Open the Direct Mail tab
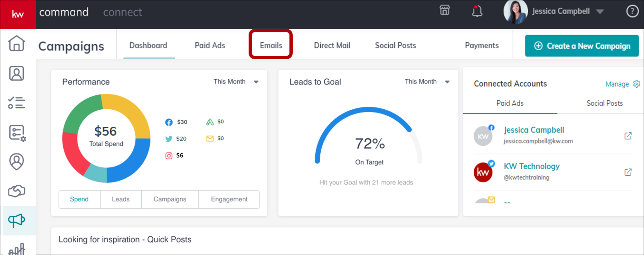Image resolution: width=644 pixels, height=255 pixels. (332, 45)
